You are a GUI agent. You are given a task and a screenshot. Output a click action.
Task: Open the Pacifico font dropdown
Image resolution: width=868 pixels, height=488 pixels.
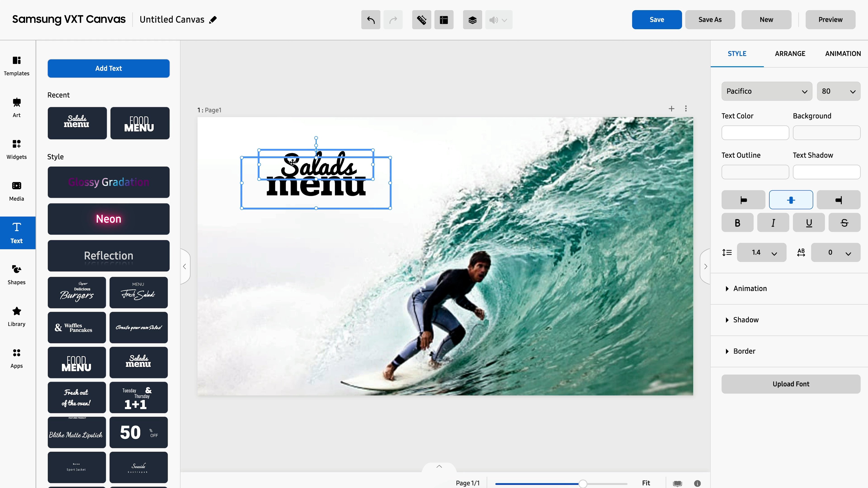(767, 91)
